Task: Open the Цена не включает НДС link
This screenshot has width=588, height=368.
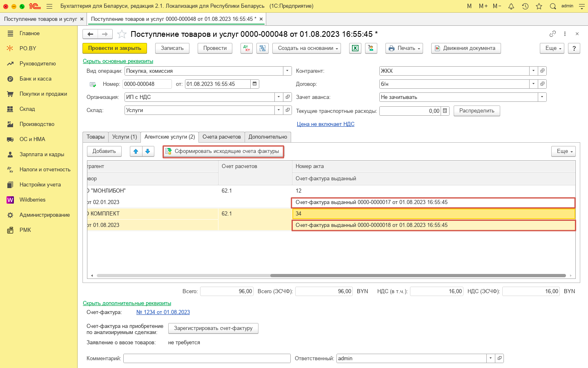Action: [x=325, y=124]
